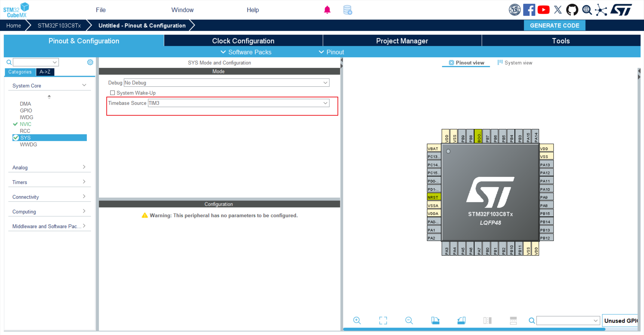Open the GitHub link icon
Screen dimensions: 644x335
(572, 10)
